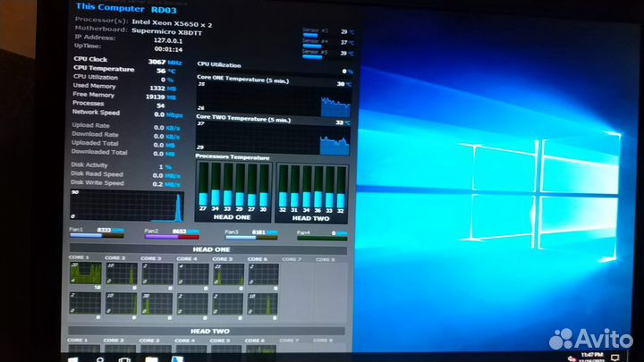Screen dimensions: 644x362
Task: Click Head One bottom-row graph under CORE 6
Action: coord(262,305)
